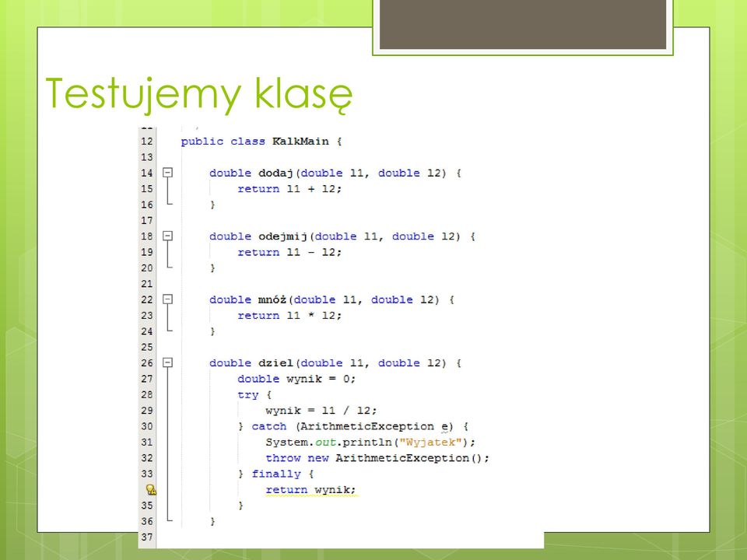Click line number 26 in gutter
Image resolution: width=747 pixels, height=560 pixels.
pyautogui.click(x=147, y=363)
